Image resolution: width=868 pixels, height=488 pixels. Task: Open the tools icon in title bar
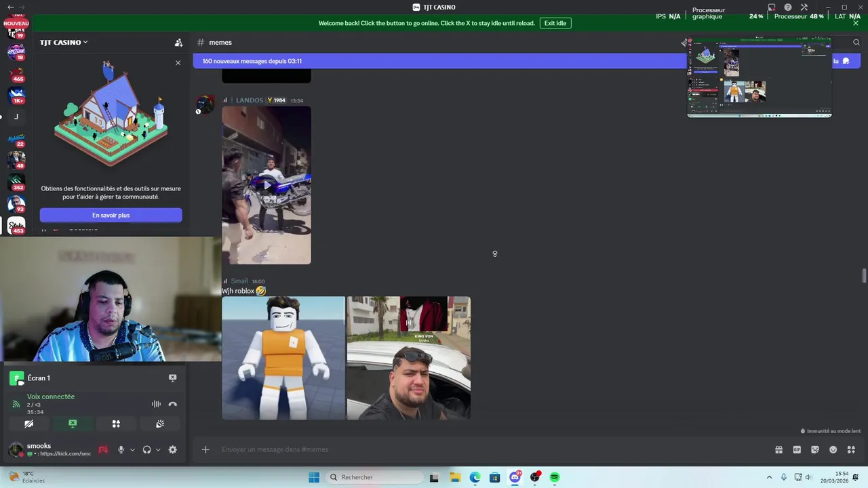coord(804,7)
